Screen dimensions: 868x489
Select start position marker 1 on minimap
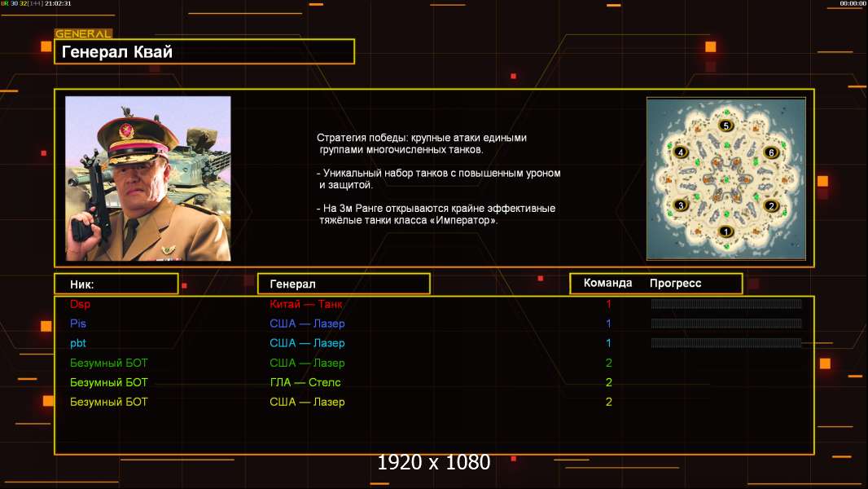point(726,231)
